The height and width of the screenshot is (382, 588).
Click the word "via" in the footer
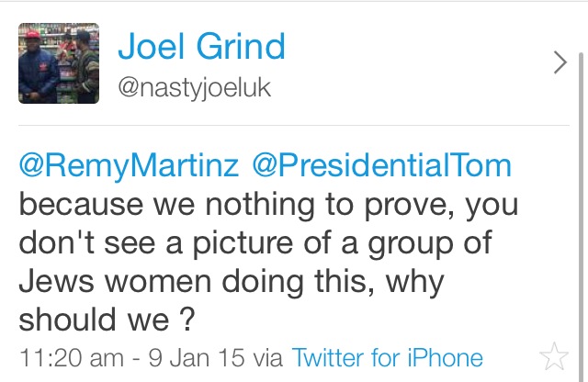[x=268, y=357]
